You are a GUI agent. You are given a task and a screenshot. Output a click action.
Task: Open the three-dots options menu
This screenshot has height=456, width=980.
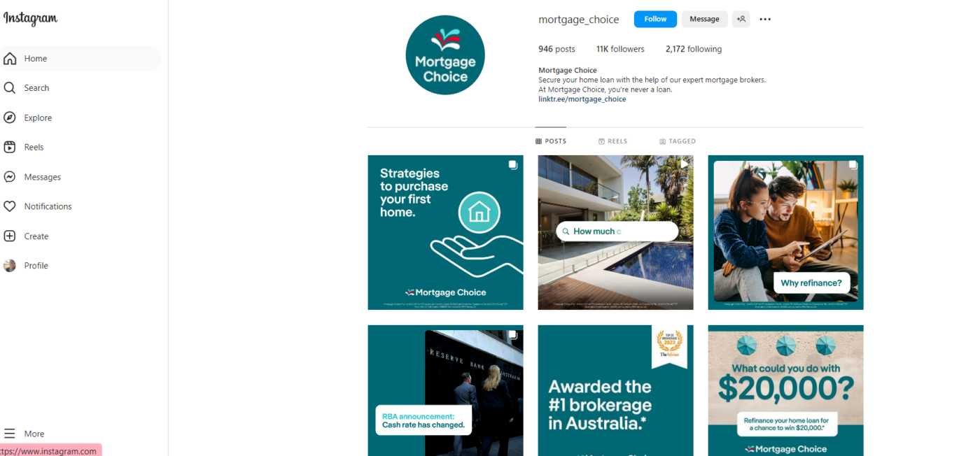765,20
